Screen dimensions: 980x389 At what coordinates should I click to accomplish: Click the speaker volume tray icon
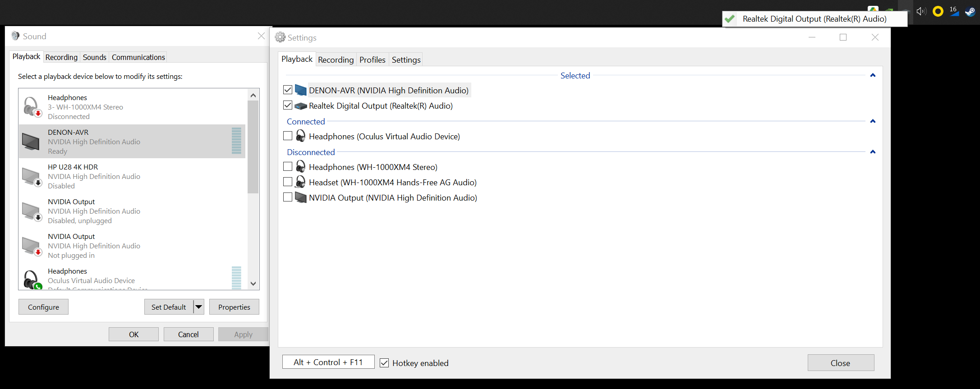point(921,11)
